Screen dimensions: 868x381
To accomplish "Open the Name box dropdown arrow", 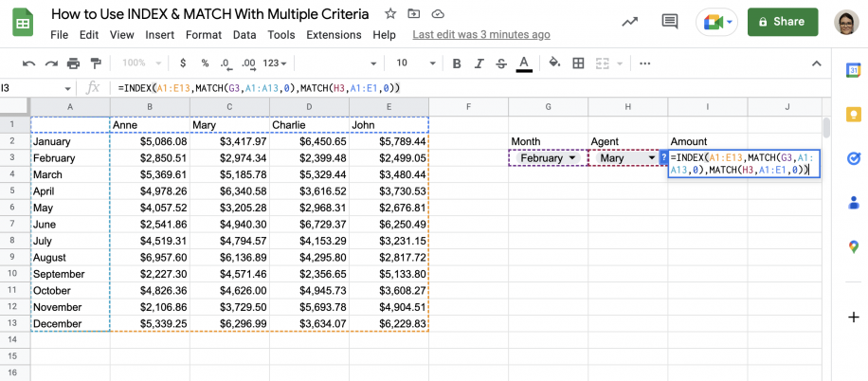I will pos(67,88).
